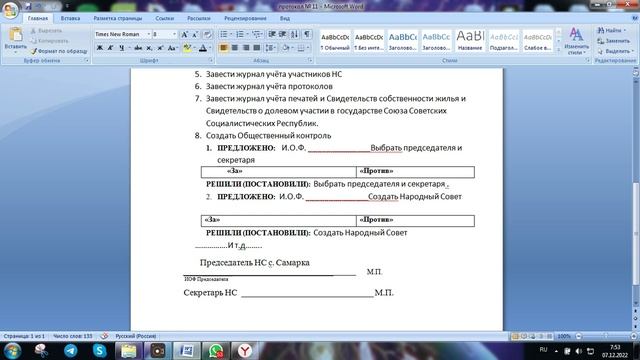Apply Название style
Viewport: 640px width, 360px height.
(470, 41)
